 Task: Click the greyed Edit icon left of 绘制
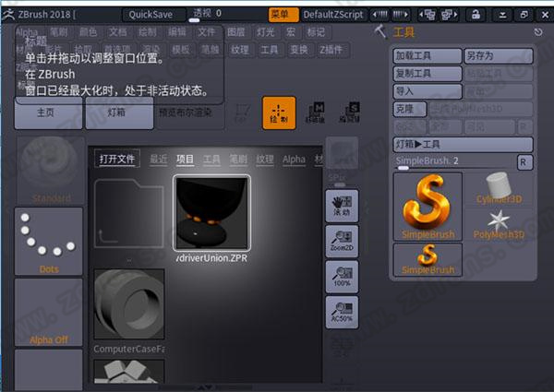coord(243,113)
